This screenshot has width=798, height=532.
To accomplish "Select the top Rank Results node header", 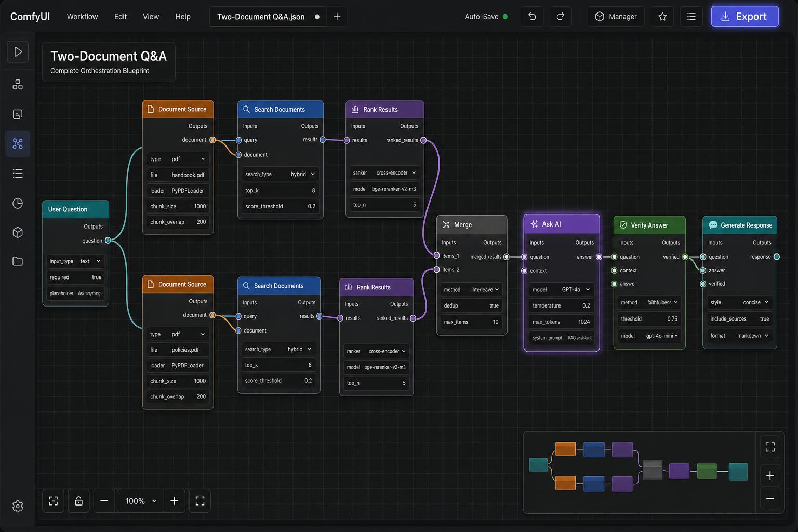I will [384, 109].
